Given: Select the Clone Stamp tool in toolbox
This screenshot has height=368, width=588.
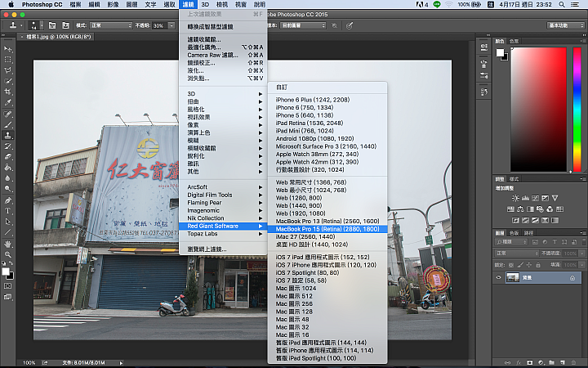Looking at the screenshot, I should [x=8, y=136].
